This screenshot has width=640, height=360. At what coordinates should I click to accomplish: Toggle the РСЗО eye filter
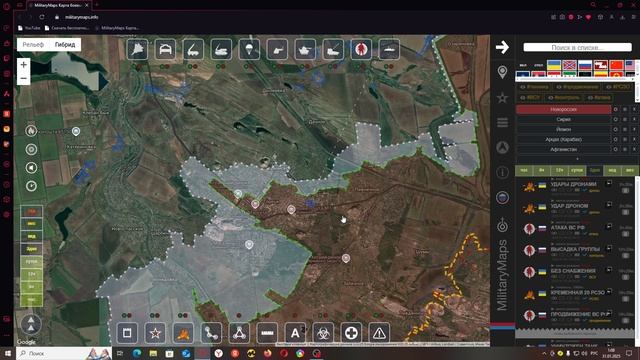[618, 87]
